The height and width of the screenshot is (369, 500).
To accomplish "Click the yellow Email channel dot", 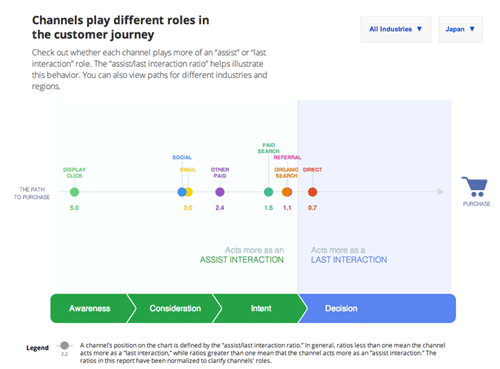I will 190,192.
